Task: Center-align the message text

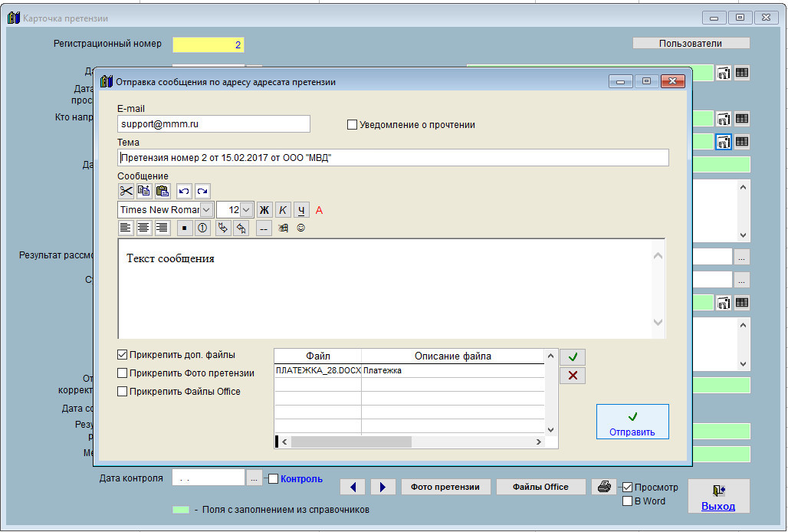Action: 144,228
